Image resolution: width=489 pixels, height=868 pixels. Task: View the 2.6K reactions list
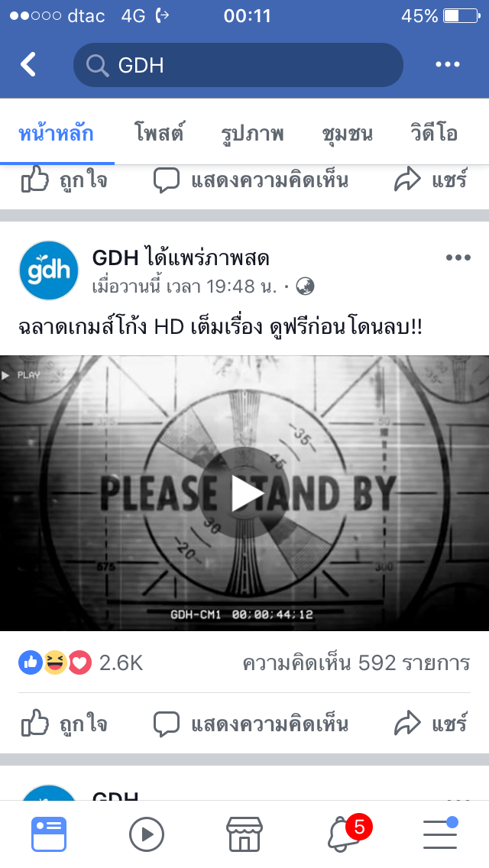tap(81, 662)
